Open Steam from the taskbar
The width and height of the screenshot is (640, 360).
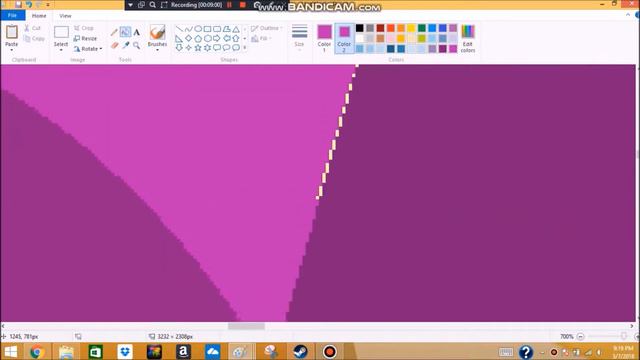click(x=301, y=351)
